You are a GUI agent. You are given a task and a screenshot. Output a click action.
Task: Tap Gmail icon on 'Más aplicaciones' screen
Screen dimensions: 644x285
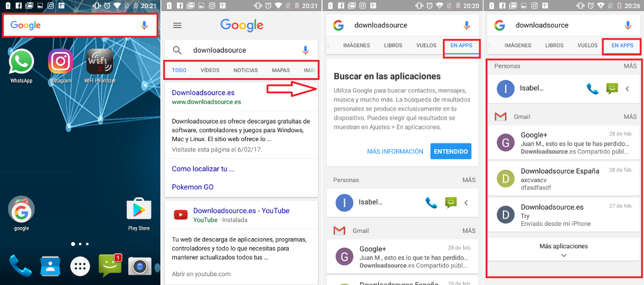tap(500, 116)
